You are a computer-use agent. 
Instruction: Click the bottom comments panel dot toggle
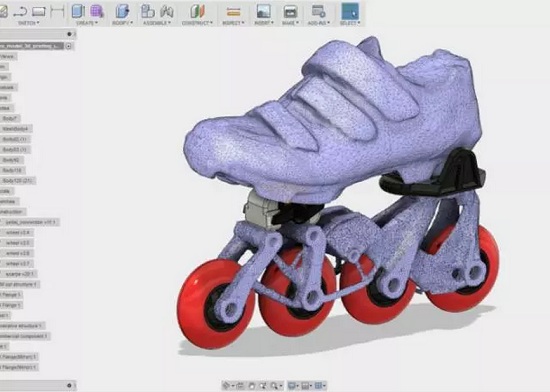pos(69,385)
